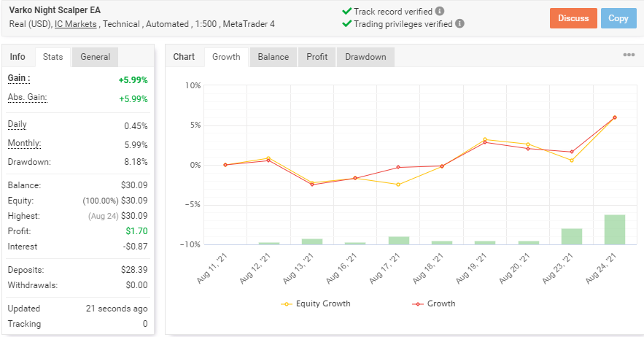
Task: Click the Trading privileges verified checkmark
Action: coord(346,23)
